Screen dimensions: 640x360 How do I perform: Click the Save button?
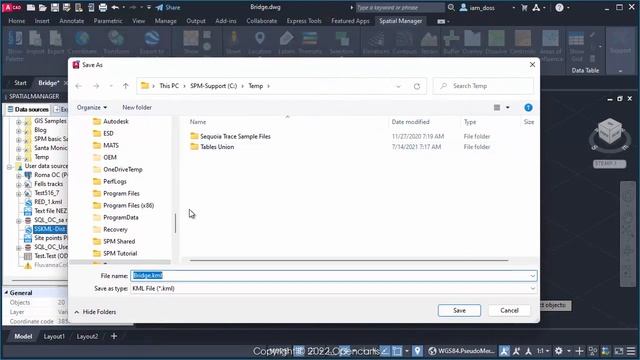coord(459,311)
